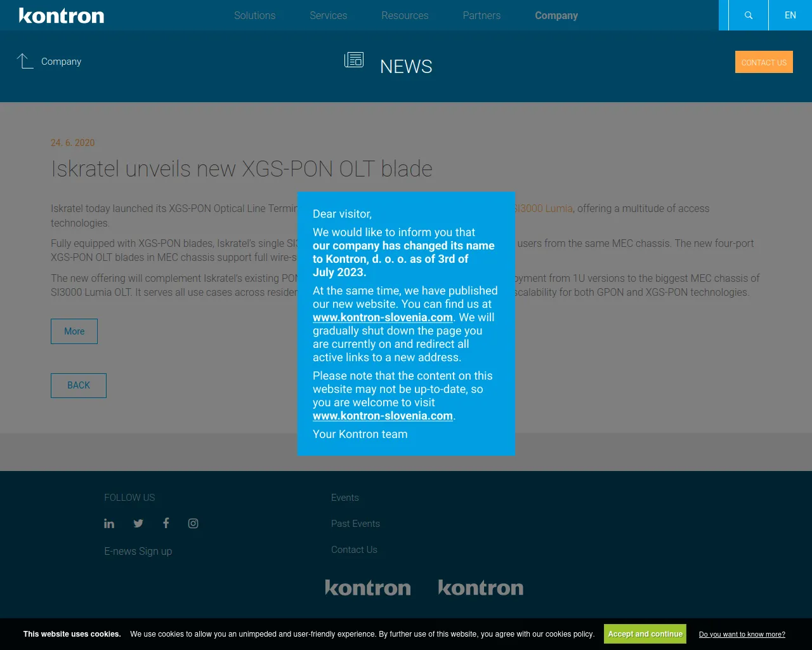The image size is (812, 650).
Task: Click the Kontron logo in the header
Action: [62, 16]
